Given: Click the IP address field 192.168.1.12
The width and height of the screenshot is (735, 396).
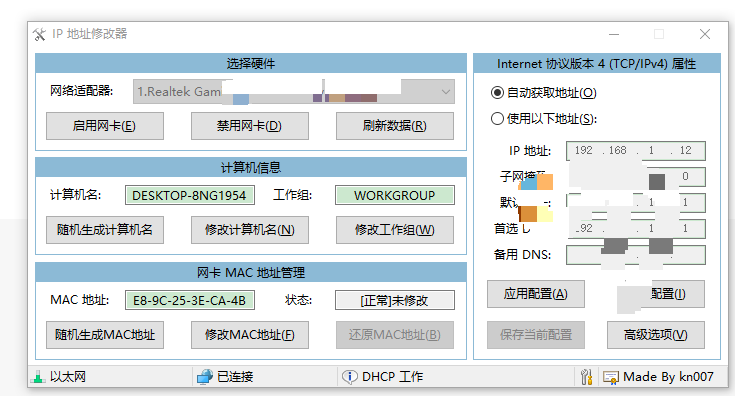Looking at the screenshot, I should [x=636, y=150].
